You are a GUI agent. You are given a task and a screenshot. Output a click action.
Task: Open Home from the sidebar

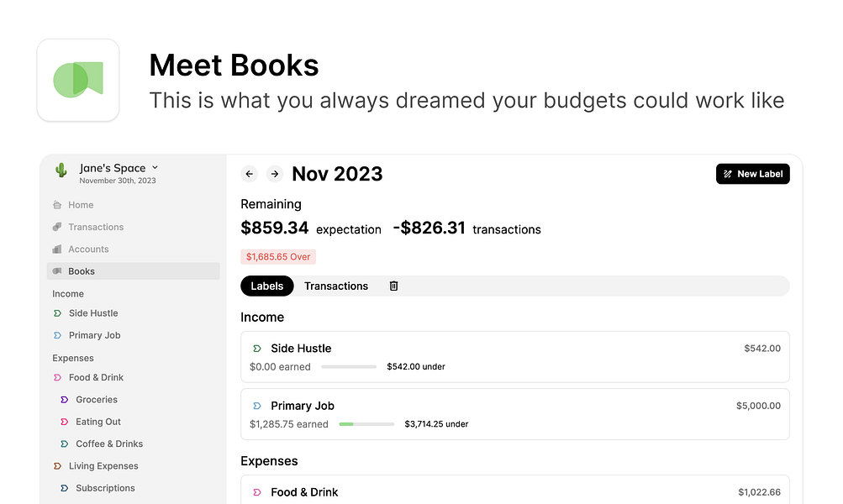pyautogui.click(x=81, y=205)
